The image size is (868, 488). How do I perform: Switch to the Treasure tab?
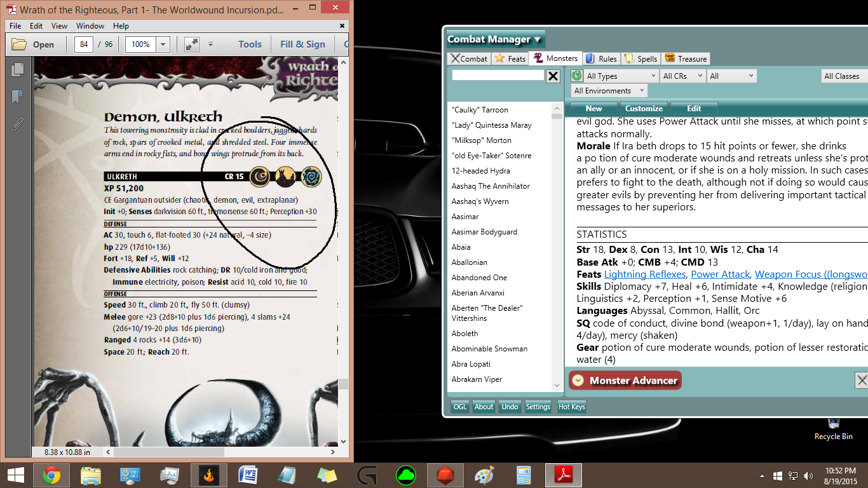click(686, 58)
